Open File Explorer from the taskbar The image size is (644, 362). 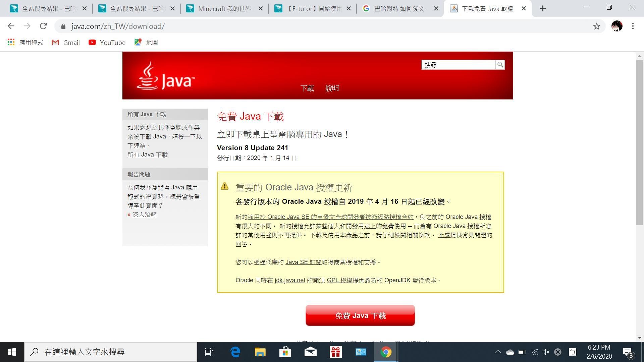(260, 352)
